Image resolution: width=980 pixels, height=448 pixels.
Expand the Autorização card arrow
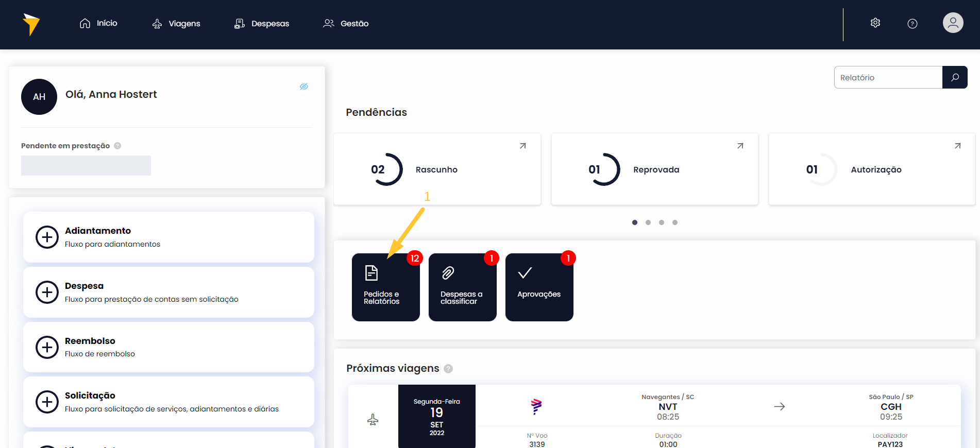tap(957, 146)
